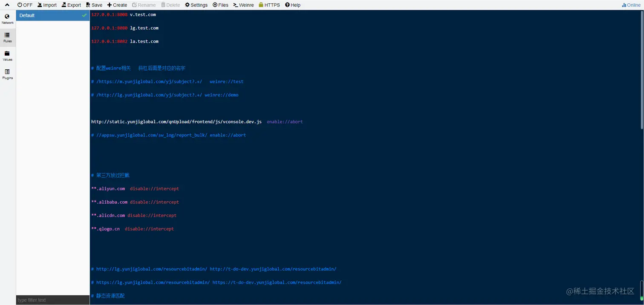The height and width of the screenshot is (305, 644).
Task: Click the Rename toolbar item
Action: (x=144, y=5)
